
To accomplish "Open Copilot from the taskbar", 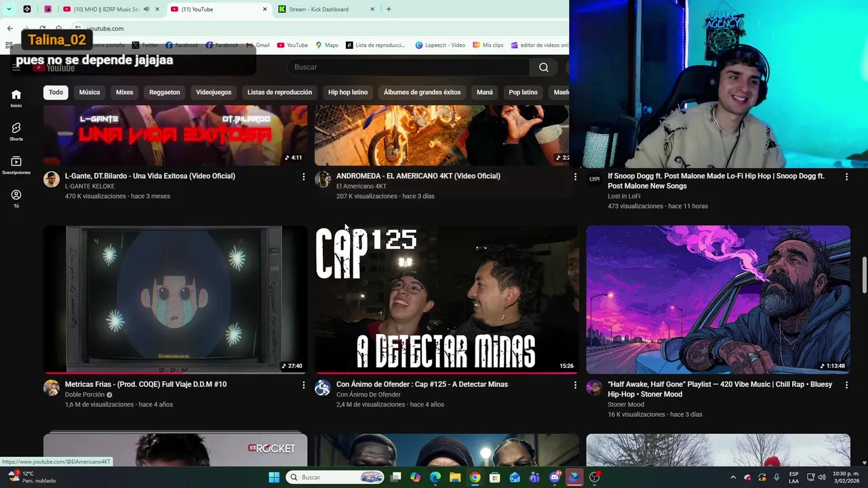I will tap(415, 477).
